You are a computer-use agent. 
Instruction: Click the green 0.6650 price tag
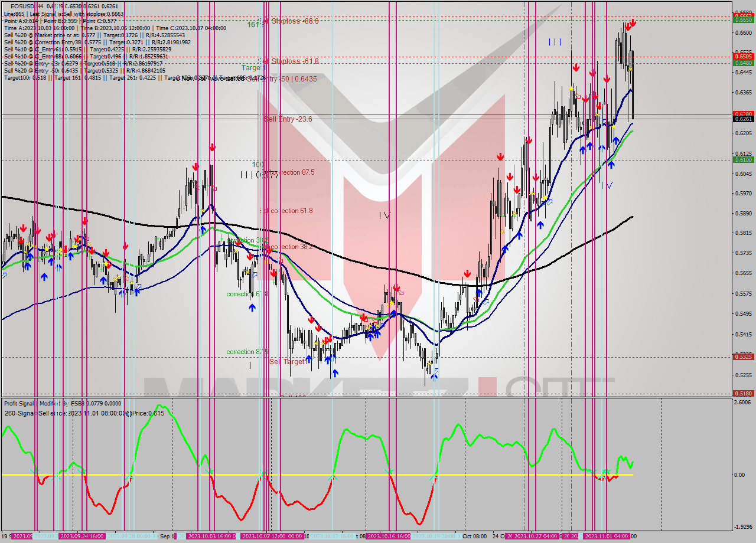(x=742, y=19)
